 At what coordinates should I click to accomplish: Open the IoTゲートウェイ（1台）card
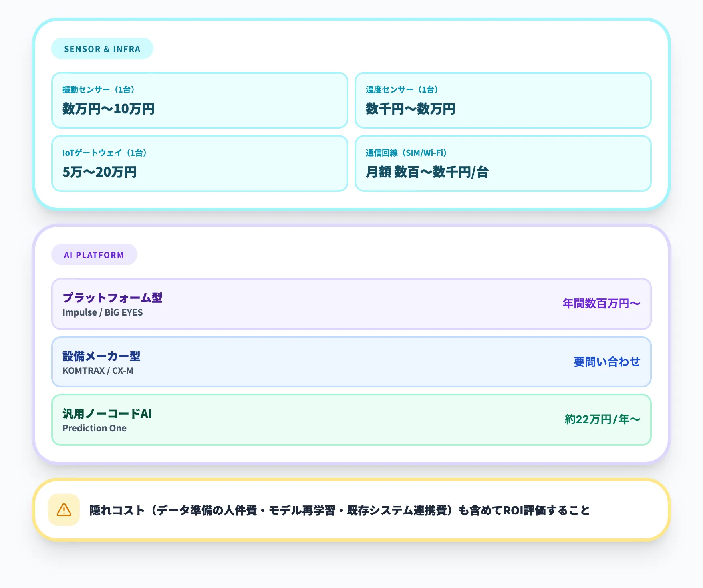[x=200, y=163]
